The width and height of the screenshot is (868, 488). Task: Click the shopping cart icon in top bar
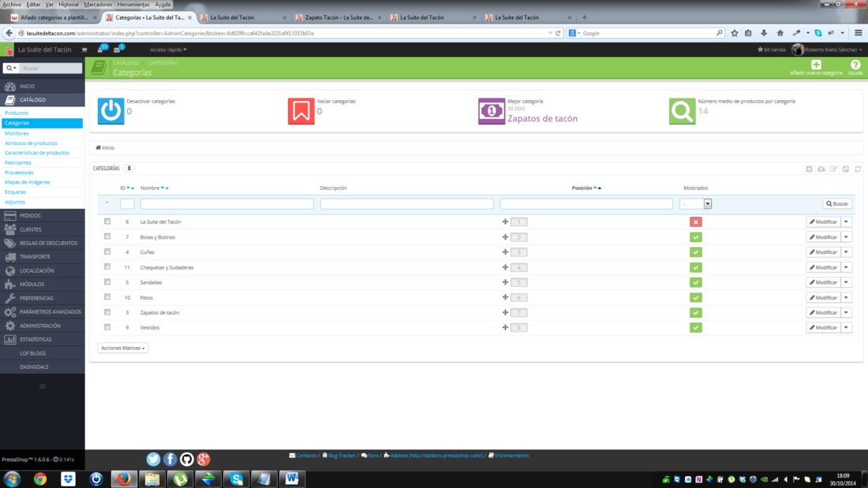[x=84, y=50]
